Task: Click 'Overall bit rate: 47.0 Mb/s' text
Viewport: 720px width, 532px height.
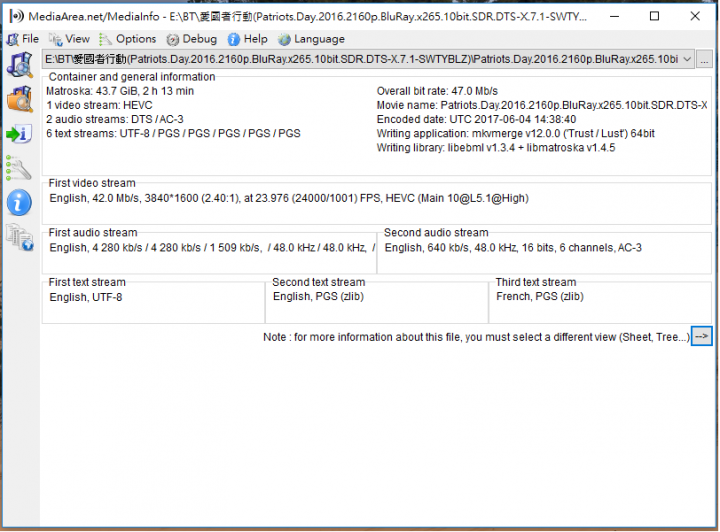Action: click(437, 91)
